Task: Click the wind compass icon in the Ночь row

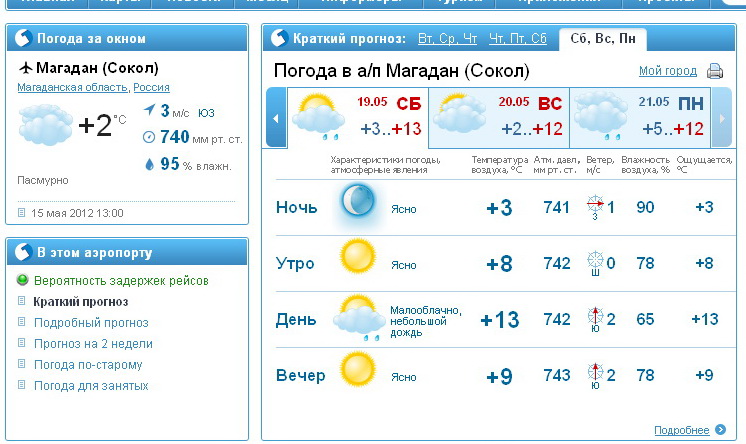Action: pyautogui.click(x=596, y=207)
